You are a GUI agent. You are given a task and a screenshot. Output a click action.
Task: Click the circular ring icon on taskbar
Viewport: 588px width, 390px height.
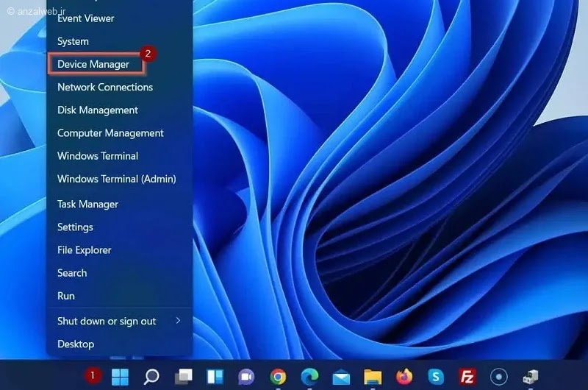[499, 377]
